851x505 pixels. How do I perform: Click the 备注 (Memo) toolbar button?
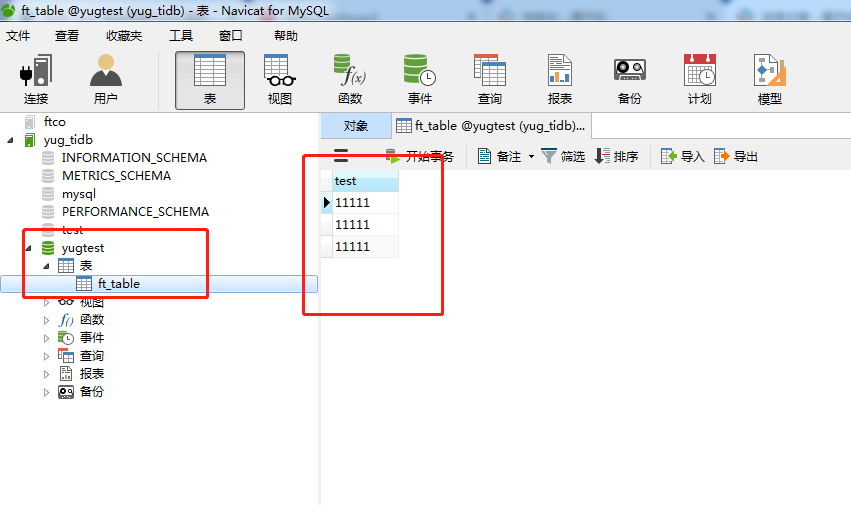499,156
